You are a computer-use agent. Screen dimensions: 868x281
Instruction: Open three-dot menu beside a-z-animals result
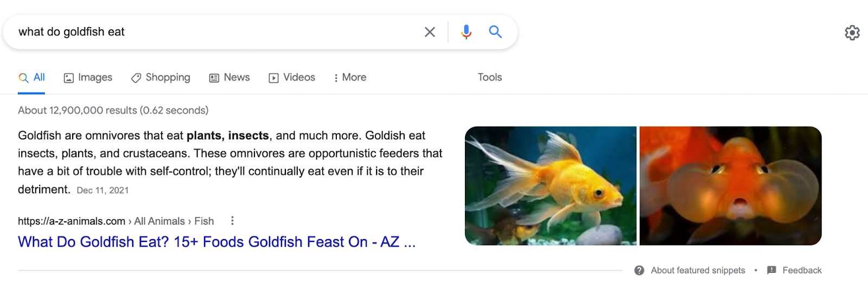point(232,221)
